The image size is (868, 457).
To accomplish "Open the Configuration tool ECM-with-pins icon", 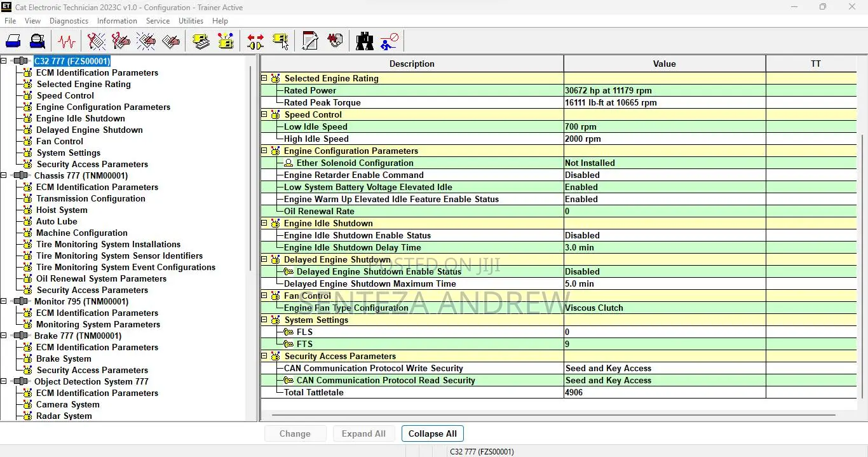I will [x=226, y=41].
